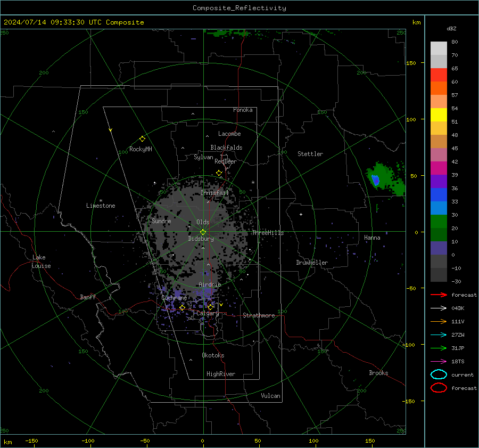Click the Ponoka town label
The image size is (479, 448).
pyautogui.click(x=243, y=110)
